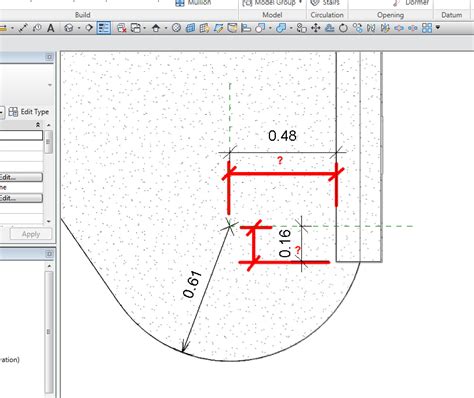The width and height of the screenshot is (474, 398).
Task: Select the Tag by Category tool
Action: click(x=37, y=28)
